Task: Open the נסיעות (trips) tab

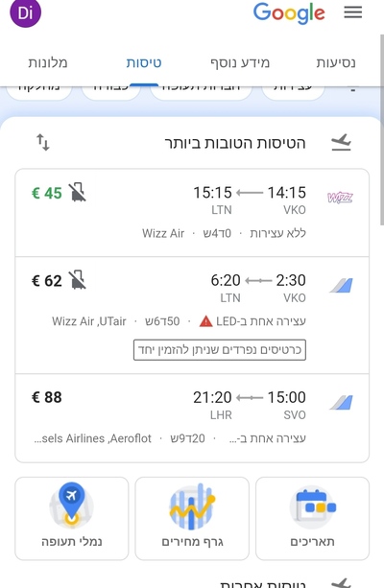Action: click(336, 62)
